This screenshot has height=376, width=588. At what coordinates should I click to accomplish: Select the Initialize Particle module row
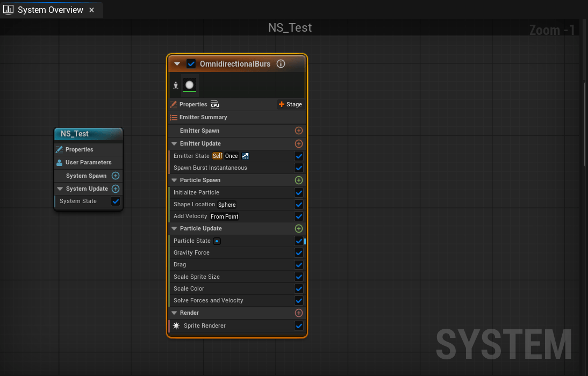pyautogui.click(x=237, y=193)
